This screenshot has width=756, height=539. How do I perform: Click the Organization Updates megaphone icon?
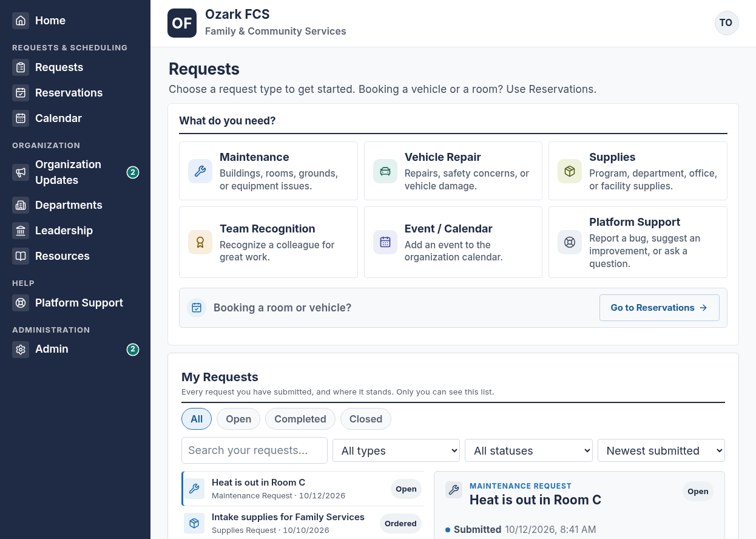[x=21, y=172]
